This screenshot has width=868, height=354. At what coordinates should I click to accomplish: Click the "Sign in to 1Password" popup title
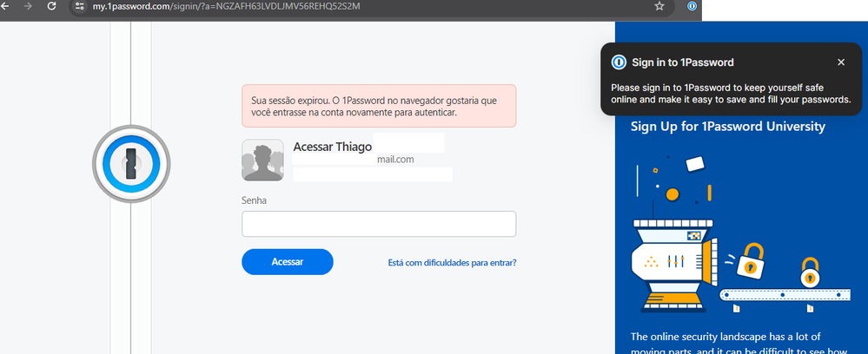click(x=683, y=62)
